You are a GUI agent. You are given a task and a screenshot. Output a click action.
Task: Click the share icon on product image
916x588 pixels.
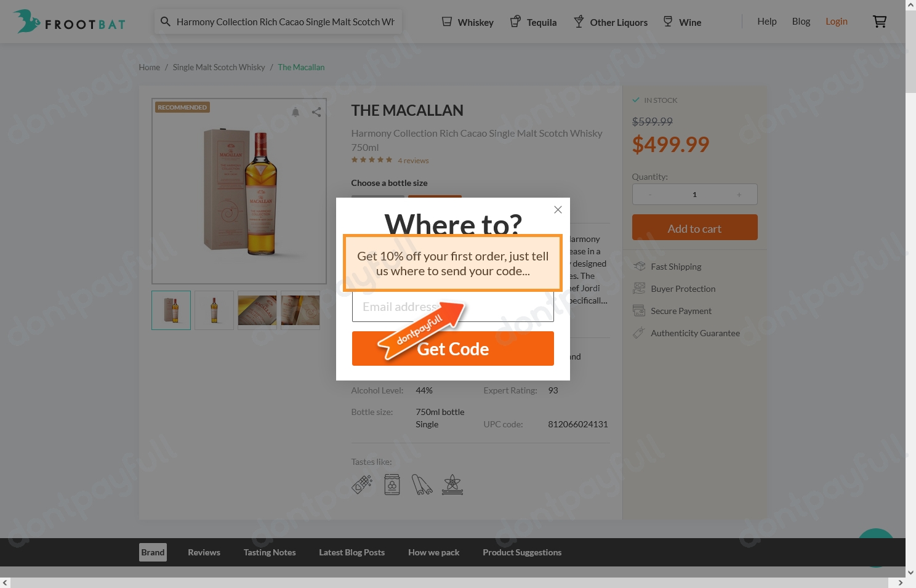(x=316, y=112)
